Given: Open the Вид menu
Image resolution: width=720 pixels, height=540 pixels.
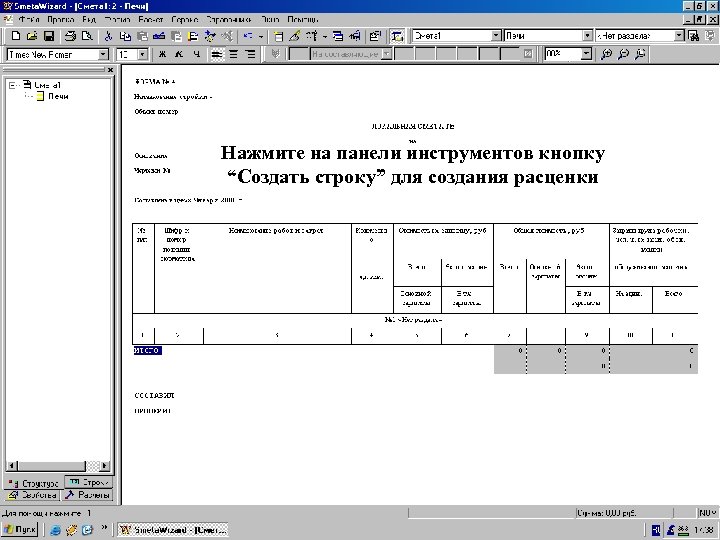Looking at the screenshot, I should pos(89,20).
